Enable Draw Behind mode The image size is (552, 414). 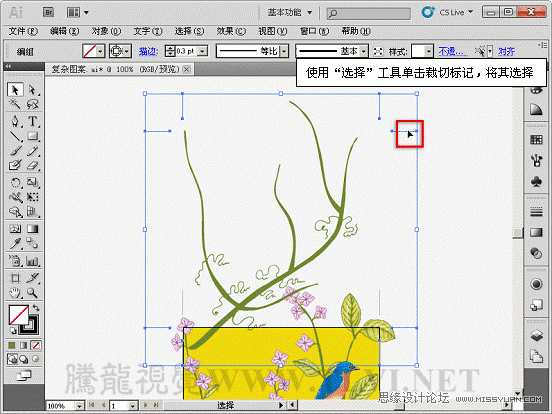tap(24, 359)
